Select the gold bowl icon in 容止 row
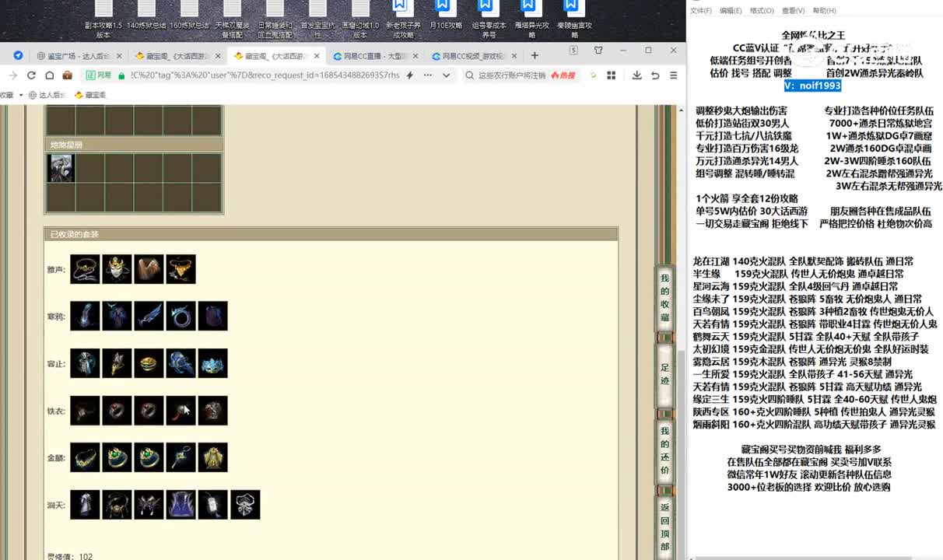943x560 pixels. pyautogui.click(x=149, y=363)
